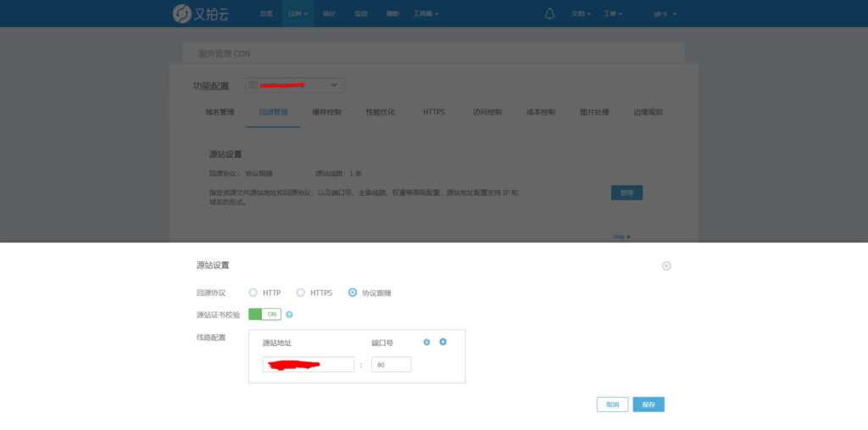Switch to the HTTPS tab

[434, 112]
